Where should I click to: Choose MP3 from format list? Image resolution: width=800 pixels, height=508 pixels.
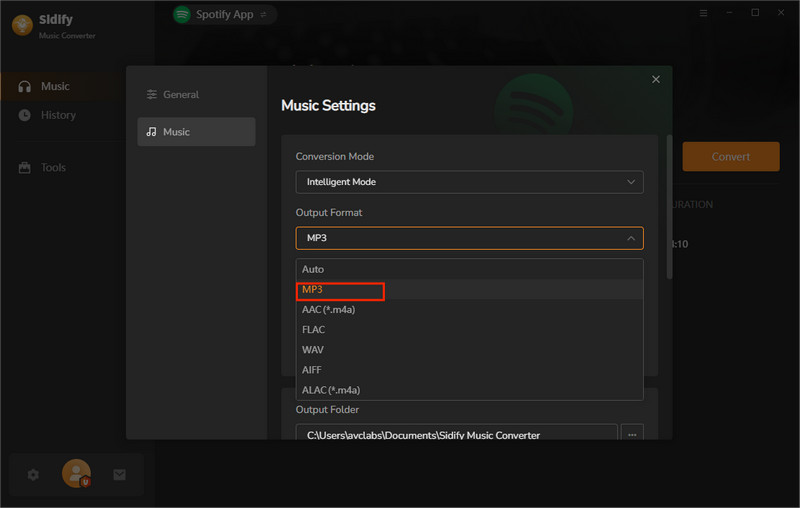click(x=469, y=289)
